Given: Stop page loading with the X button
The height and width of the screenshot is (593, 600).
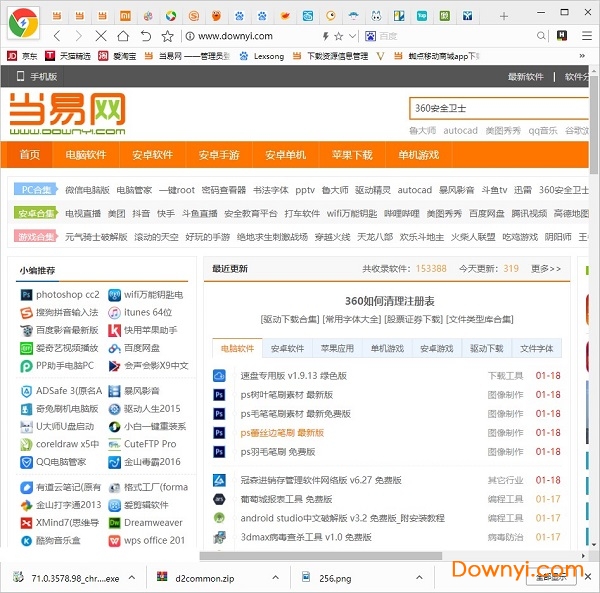Looking at the screenshot, I should 100,36.
